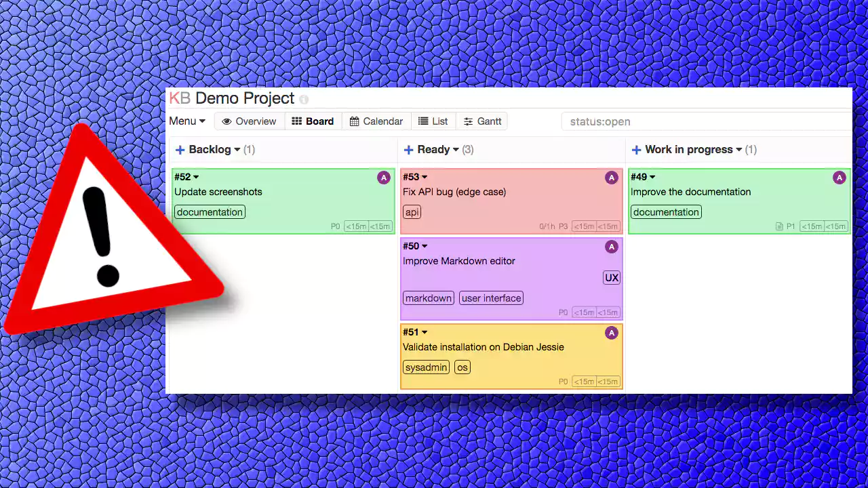The width and height of the screenshot is (868, 488).
Task: Click the plus icon in Backlog column
Action: (x=180, y=150)
